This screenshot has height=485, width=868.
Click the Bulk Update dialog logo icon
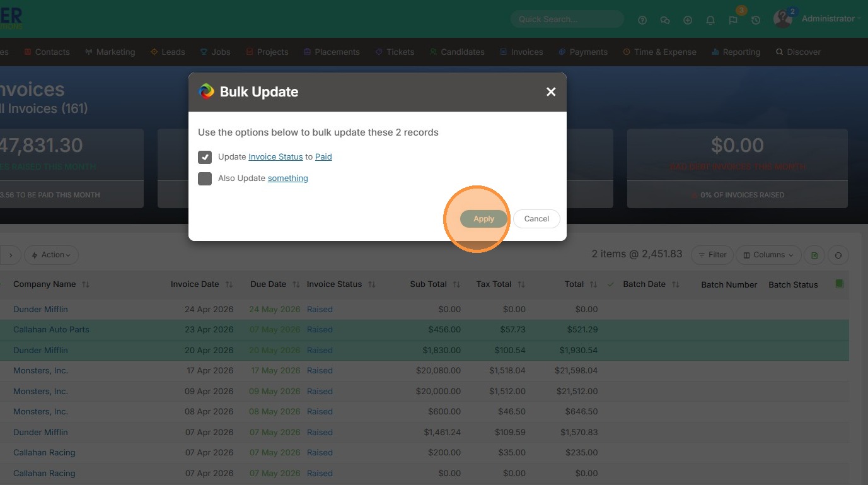pyautogui.click(x=206, y=91)
